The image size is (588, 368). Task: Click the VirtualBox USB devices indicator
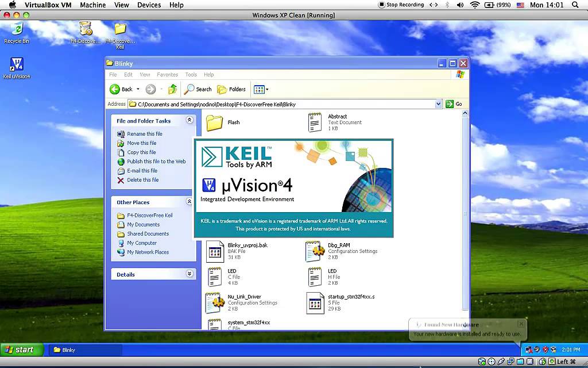[501, 362]
